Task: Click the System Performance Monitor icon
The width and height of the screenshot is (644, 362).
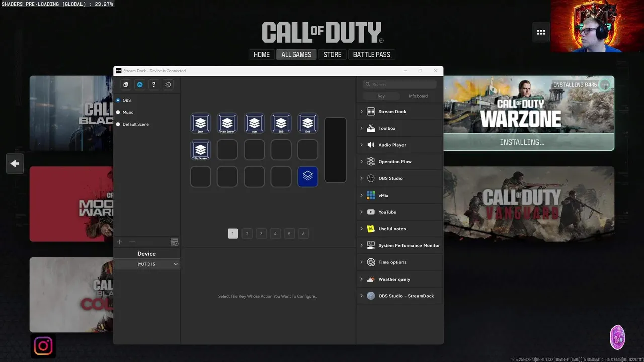Action: pyautogui.click(x=371, y=245)
